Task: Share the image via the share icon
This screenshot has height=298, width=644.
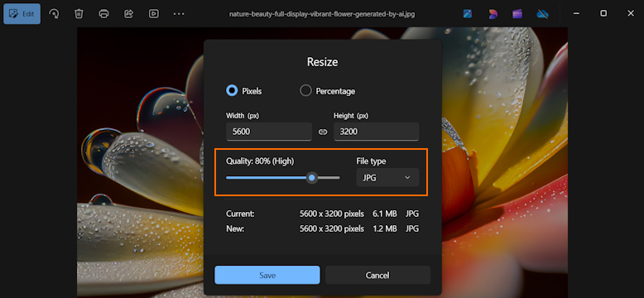Action: [128, 13]
